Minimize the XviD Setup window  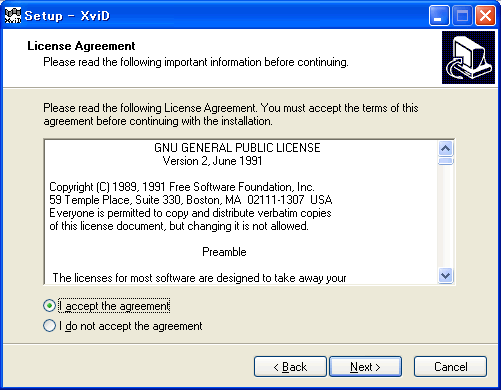click(x=439, y=15)
